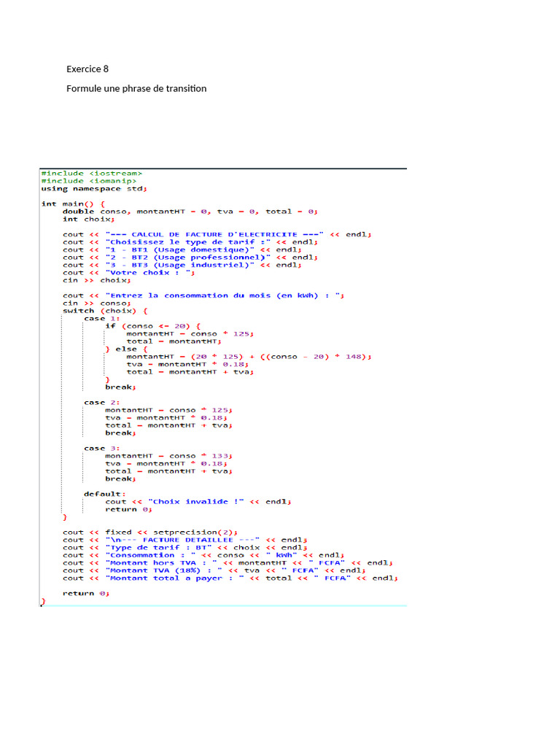Click the "int main() {" line
Image resolution: width=560 pixels, height=747 pixels.
(x=74, y=204)
